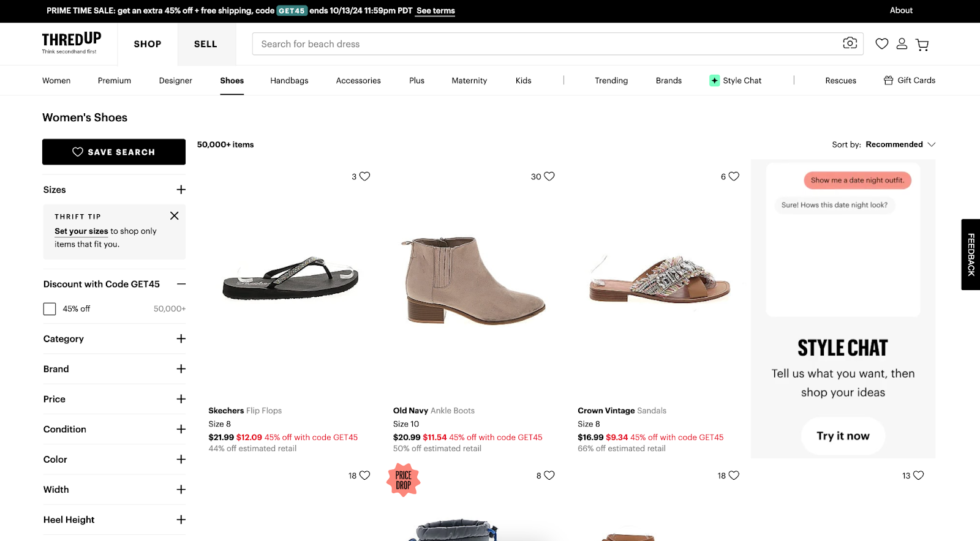Expand the Heel Height filter

181,520
